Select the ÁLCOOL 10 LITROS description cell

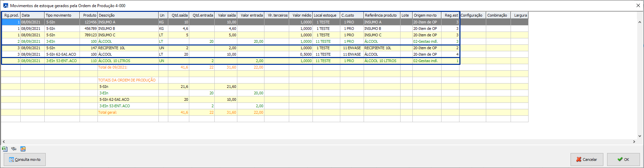(128, 61)
